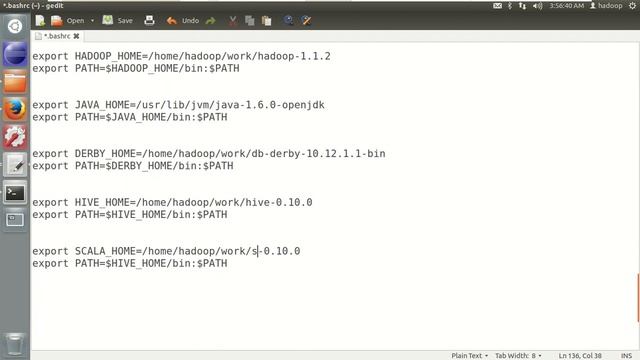640x360 pixels.
Task: Select gedit text editor launcher icon
Action: click(x=15, y=165)
